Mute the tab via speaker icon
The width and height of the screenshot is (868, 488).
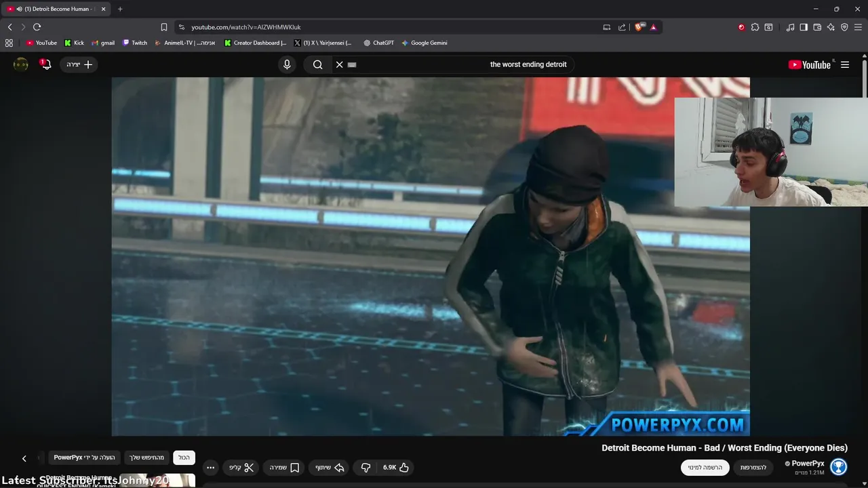(x=19, y=9)
